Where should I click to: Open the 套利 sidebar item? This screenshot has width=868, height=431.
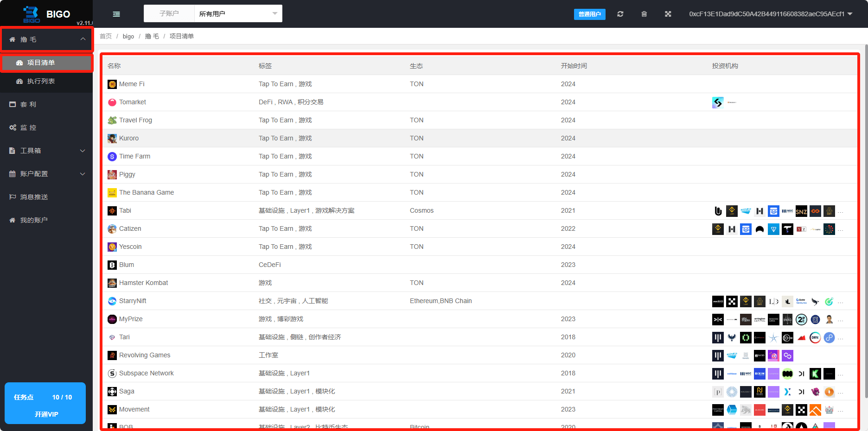pos(46,104)
